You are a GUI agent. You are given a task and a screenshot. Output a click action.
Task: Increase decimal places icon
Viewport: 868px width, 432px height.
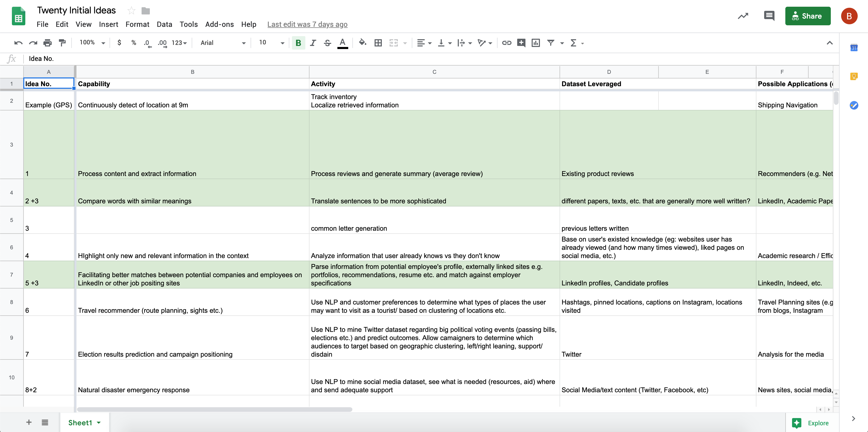coord(162,43)
